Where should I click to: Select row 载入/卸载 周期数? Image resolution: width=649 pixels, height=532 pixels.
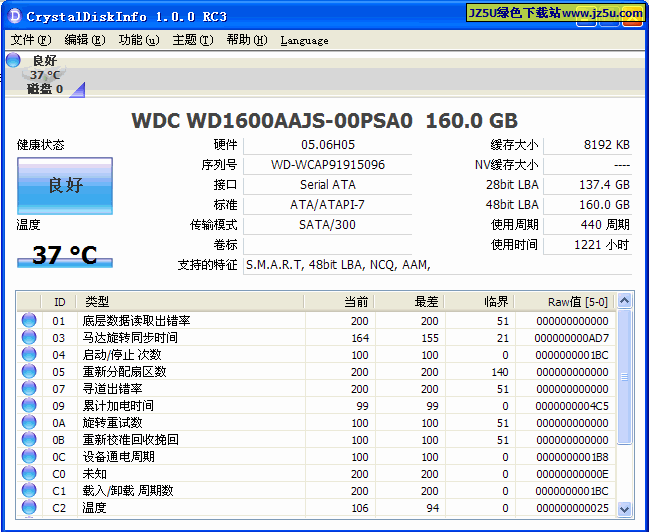316,491
